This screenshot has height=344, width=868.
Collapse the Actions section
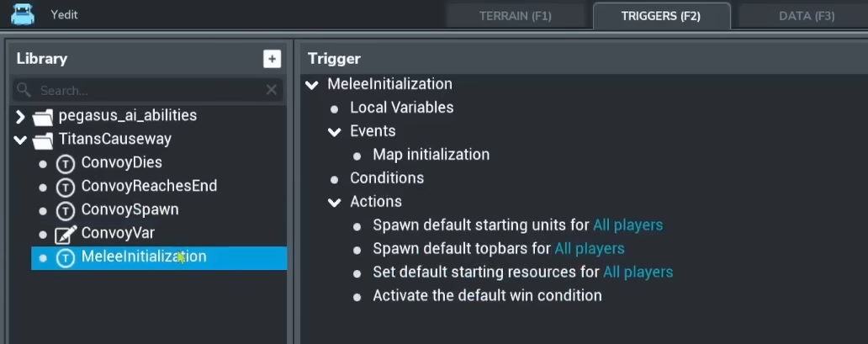tap(336, 202)
